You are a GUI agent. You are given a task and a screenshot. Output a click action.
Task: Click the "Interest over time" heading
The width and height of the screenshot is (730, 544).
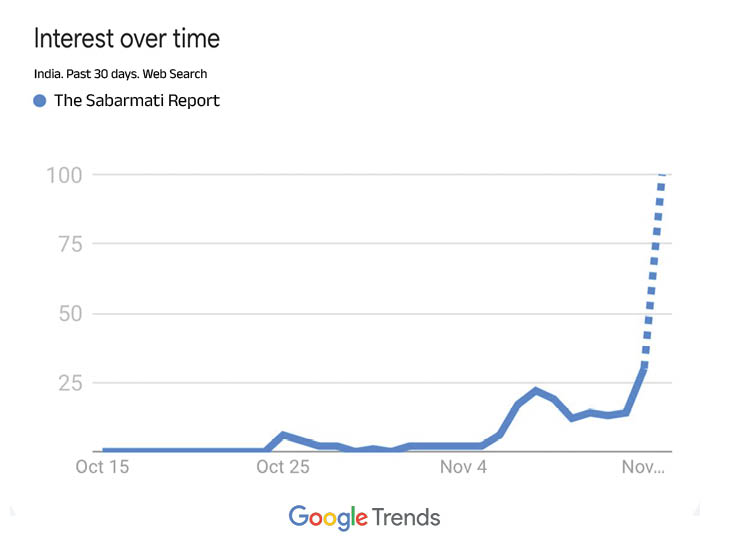127,39
